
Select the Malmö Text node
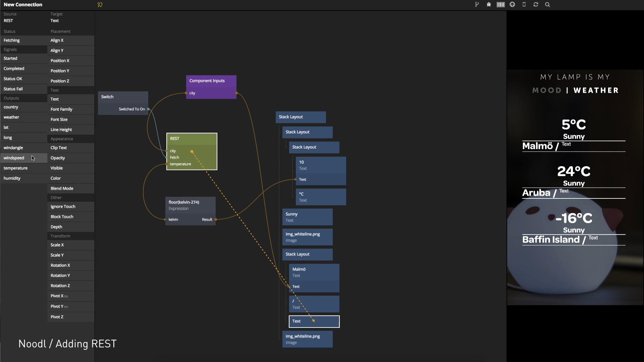314,272
